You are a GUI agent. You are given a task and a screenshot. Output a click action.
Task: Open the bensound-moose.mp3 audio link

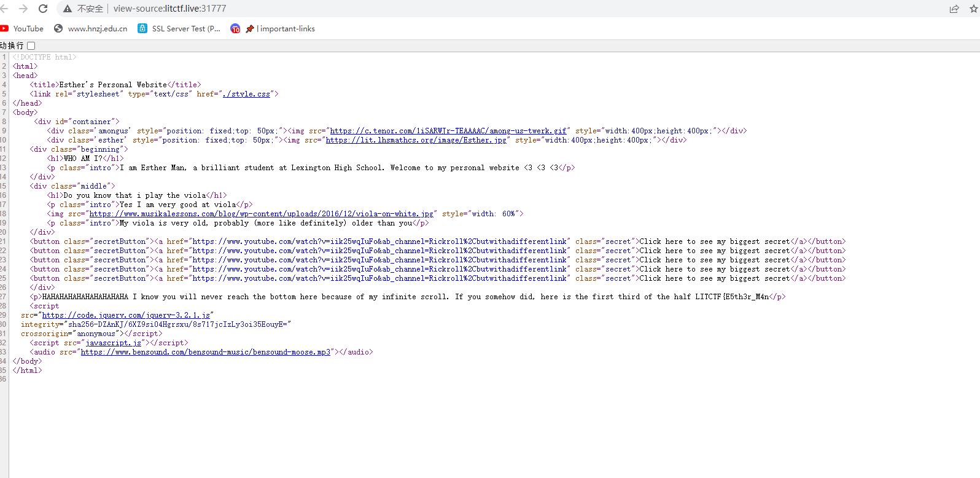205,352
